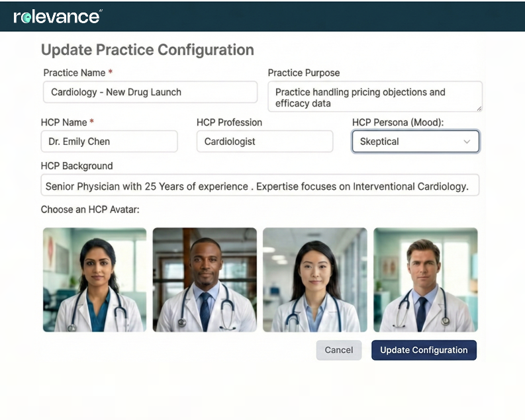Click the HCP Persona (Mood) label

click(398, 122)
